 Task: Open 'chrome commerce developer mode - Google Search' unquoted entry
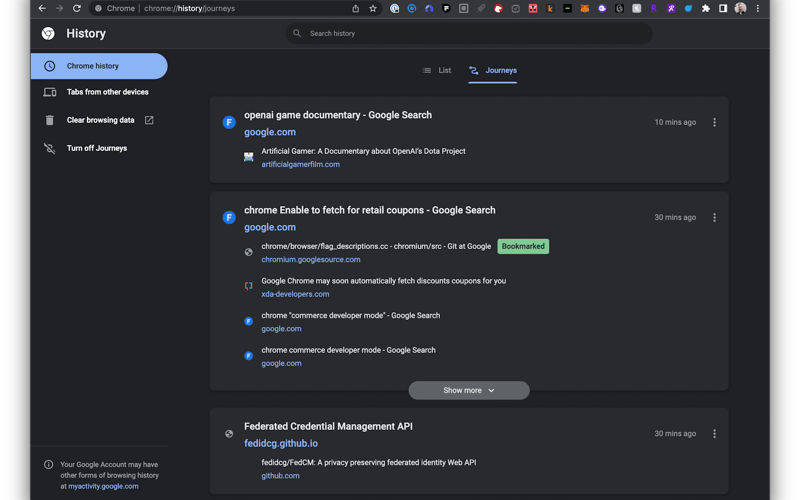(x=348, y=350)
